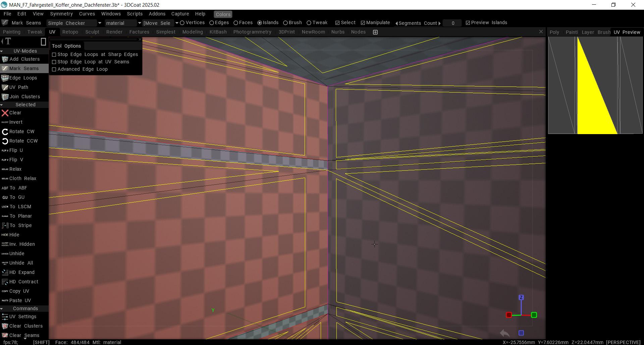Open the Symmetry menu

[61, 14]
